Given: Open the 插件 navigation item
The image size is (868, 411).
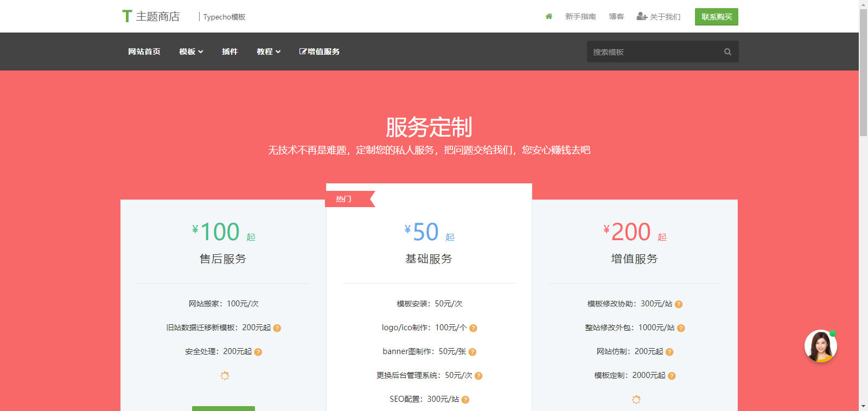Looking at the screenshot, I should click(x=230, y=52).
